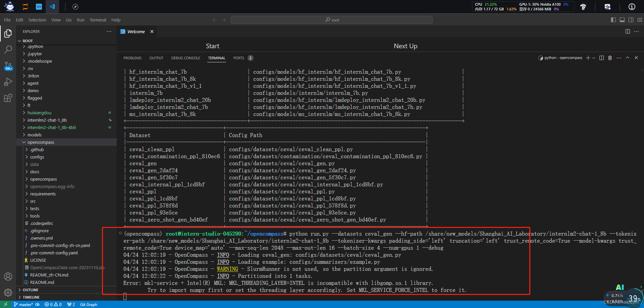The image size is (644, 308).
Task: Toggle the bottom panel visibility
Action: (622, 20)
